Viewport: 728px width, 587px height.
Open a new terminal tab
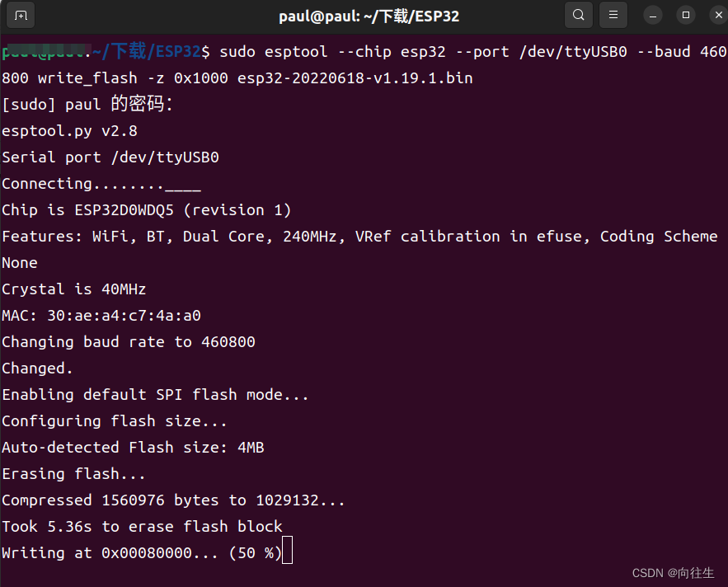tap(21, 15)
